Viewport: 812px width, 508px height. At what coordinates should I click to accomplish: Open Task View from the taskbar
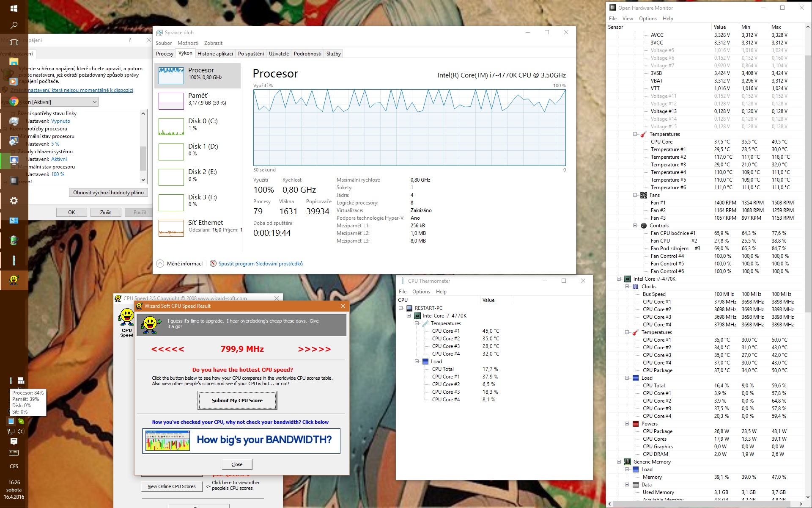tap(14, 42)
